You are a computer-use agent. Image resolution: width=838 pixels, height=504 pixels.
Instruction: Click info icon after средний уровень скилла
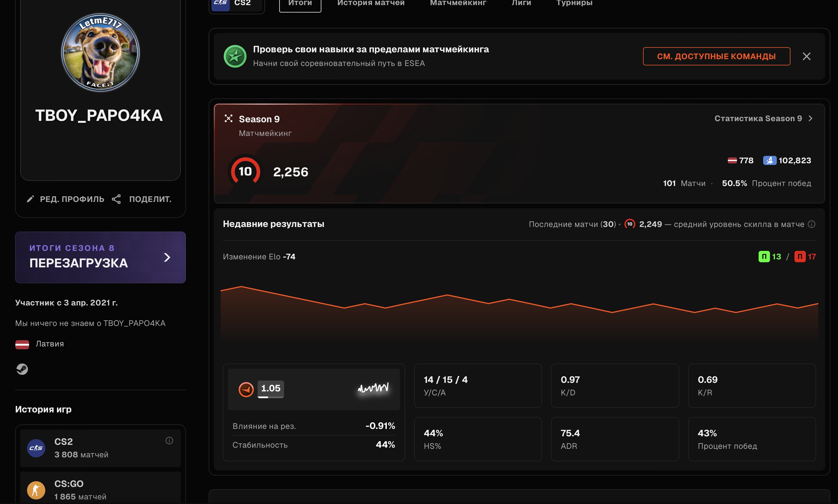(812, 224)
